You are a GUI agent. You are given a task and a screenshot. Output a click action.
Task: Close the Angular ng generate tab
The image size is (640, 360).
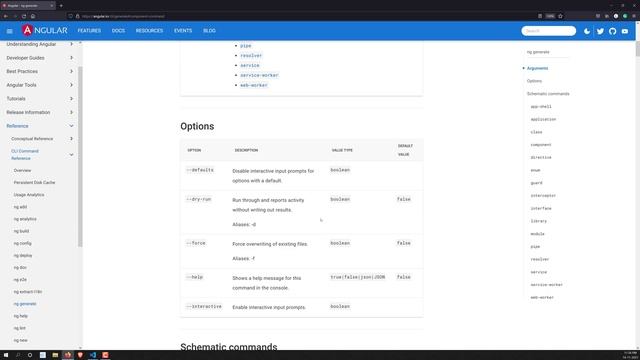tap(52, 6)
